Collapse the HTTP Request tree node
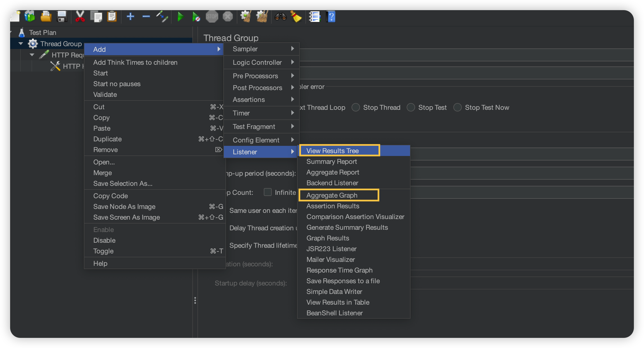The width and height of the screenshot is (644, 348). coord(32,55)
